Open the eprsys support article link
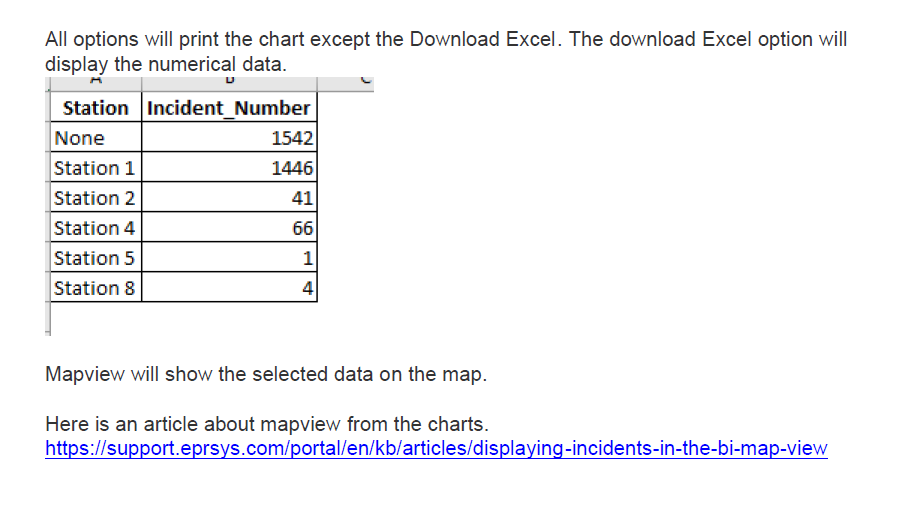The image size is (916, 508). (x=436, y=448)
